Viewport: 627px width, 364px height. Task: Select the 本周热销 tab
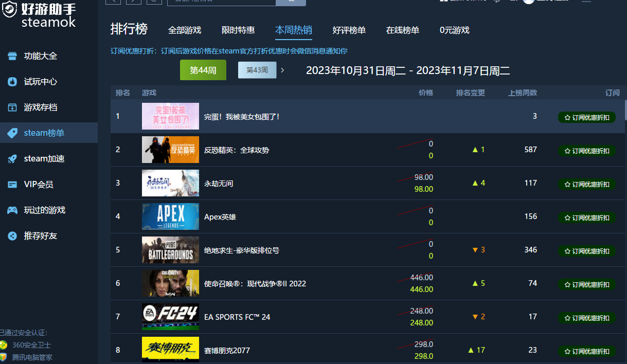click(294, 30)
